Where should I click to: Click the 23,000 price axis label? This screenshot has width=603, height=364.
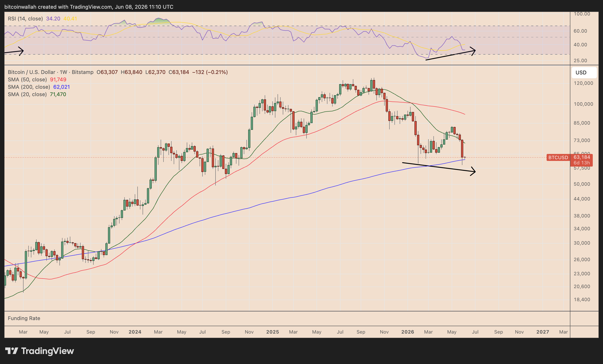(x=582, y=274)
